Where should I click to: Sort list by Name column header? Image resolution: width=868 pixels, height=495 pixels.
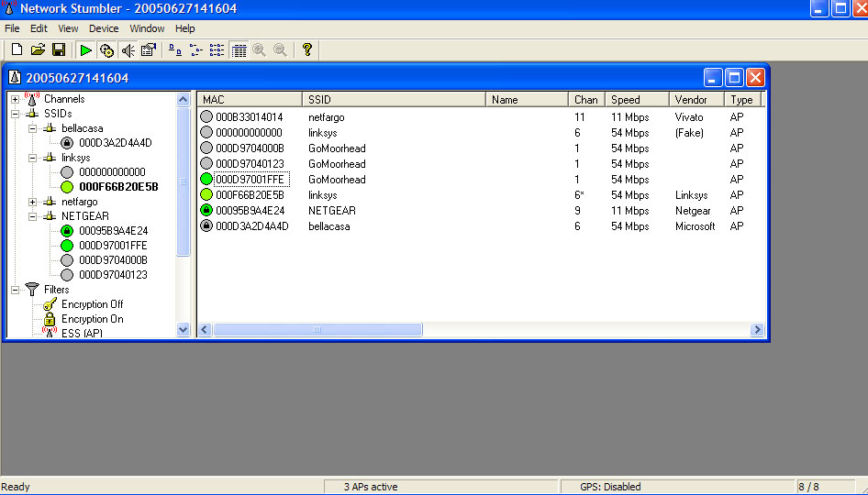[x=527, y=100]
